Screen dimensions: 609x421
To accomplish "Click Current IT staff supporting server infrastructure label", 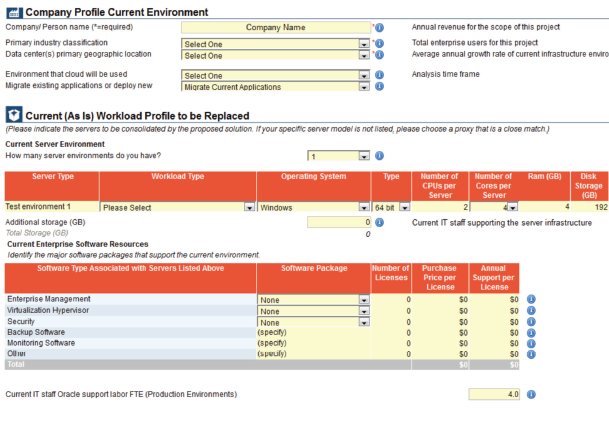I will point(502,223).
